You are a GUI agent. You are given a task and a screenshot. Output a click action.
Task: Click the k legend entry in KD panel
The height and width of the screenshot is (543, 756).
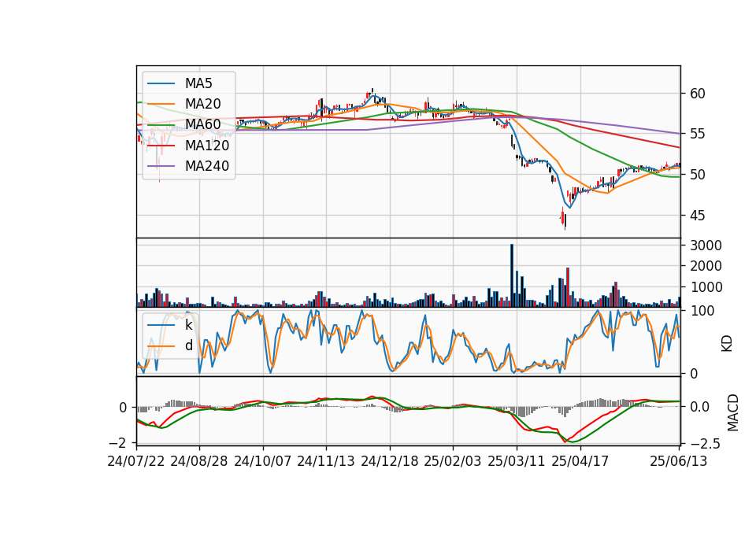(188, 325)
